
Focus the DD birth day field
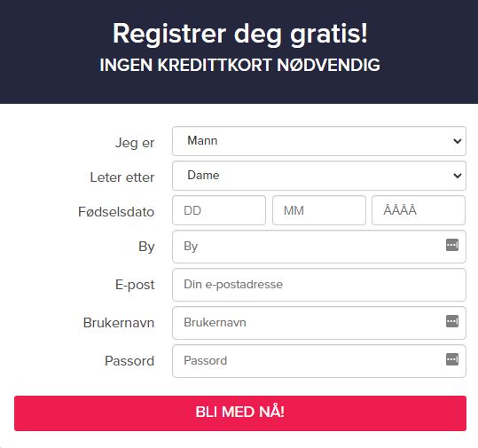[219, 210]
